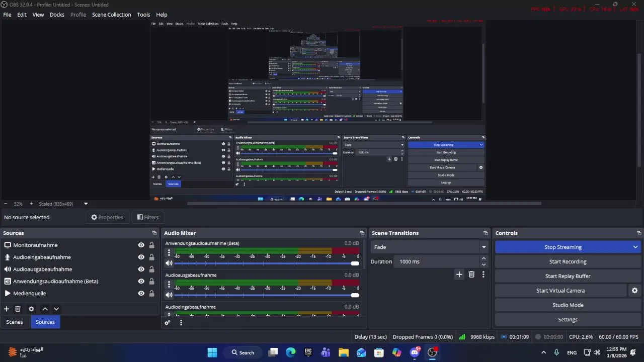Image resolution: width=644 pixels, height=362 pixels.
Task: Pop out the Audio Mixer dock
Action: pyautogui.click(x=362, y=233)
